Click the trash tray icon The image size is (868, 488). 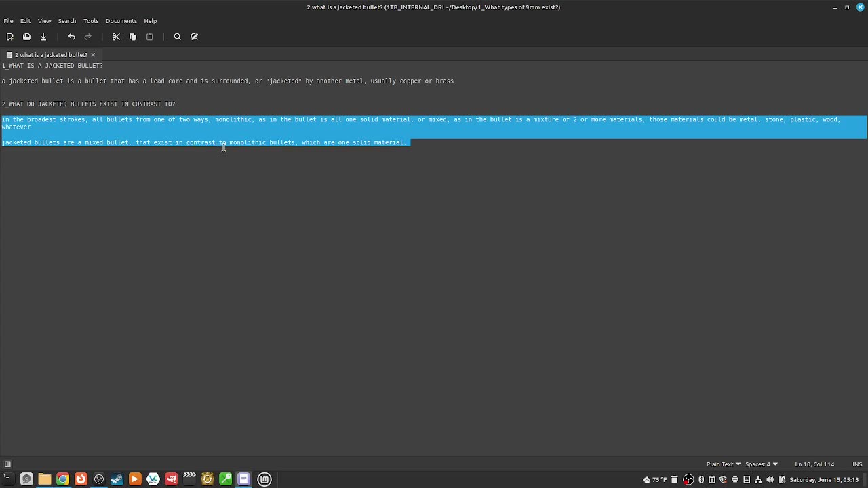pos(674,480)
